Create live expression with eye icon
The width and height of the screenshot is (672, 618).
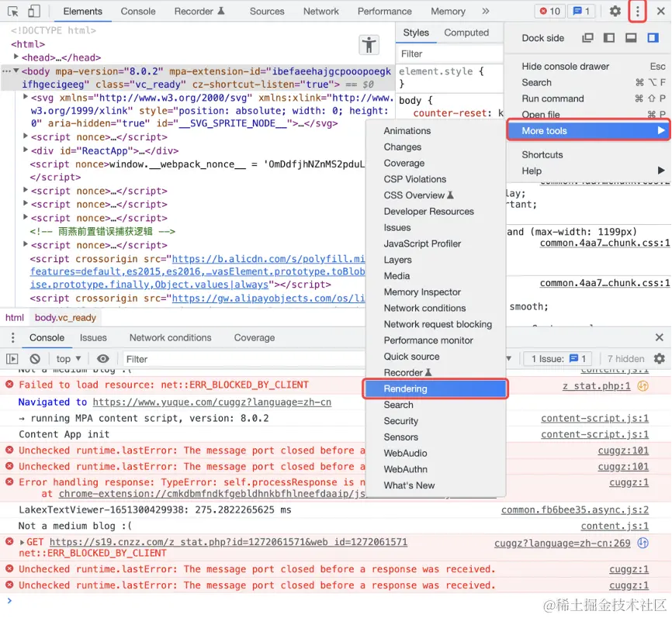pyautogui.click(x=103, y=359)
